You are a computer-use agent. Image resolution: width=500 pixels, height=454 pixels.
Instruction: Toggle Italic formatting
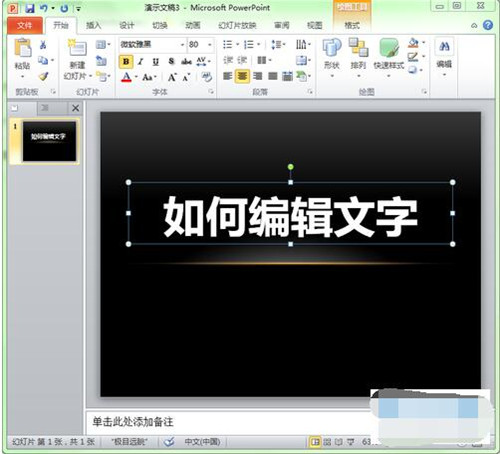point(141,62)
